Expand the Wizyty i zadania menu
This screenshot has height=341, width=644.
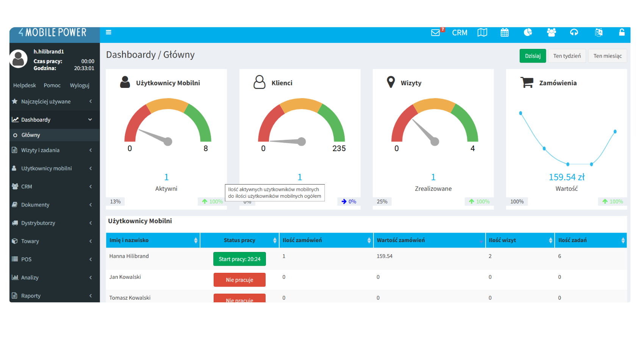point(52,150)
